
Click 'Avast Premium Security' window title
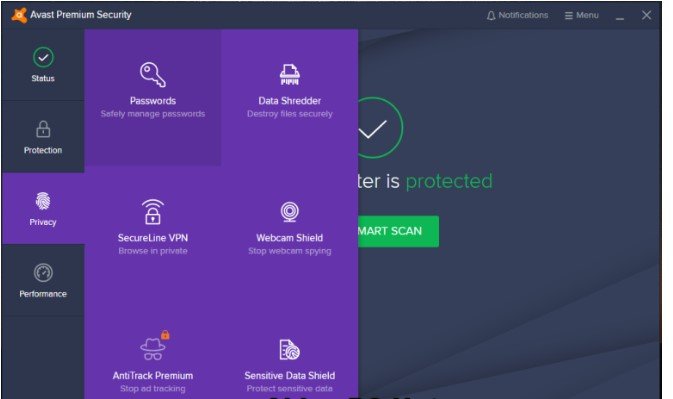coord(81,15)
